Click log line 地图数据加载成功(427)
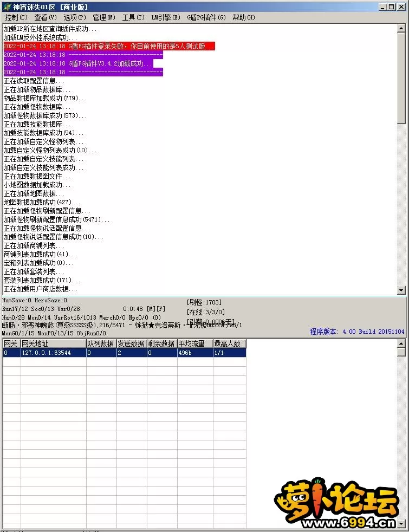 pyautogui.click(x=42, y=202)
